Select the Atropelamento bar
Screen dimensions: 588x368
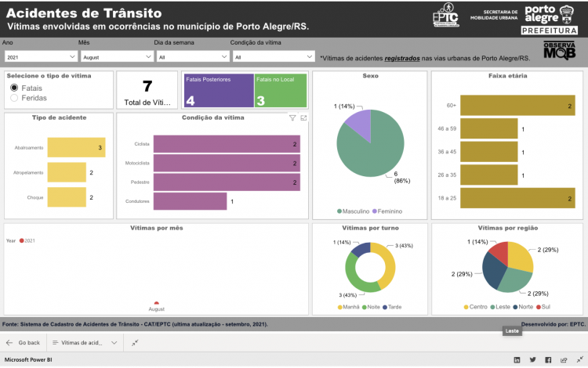coord(67,172)
